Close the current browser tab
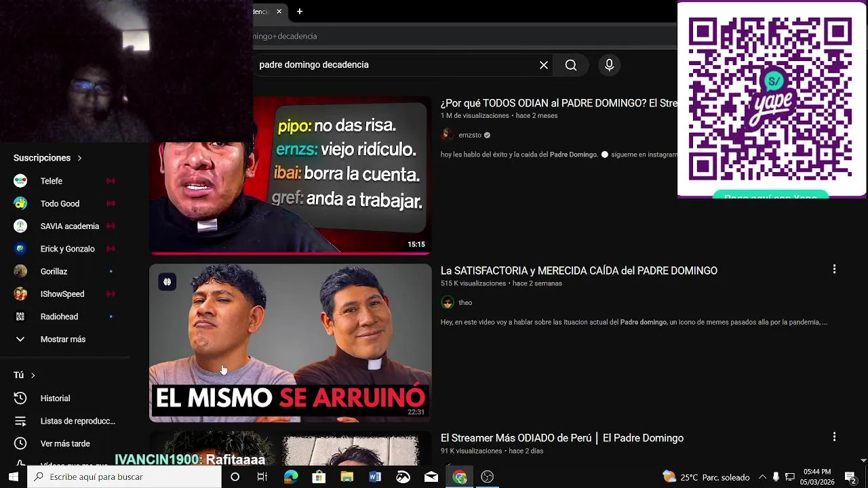 tap(279, 12)
